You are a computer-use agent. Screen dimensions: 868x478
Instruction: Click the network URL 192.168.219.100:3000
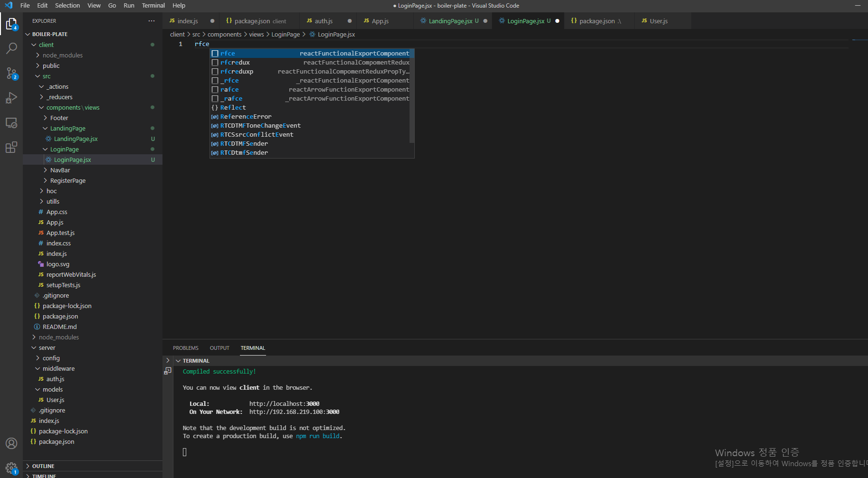(294, 412)
